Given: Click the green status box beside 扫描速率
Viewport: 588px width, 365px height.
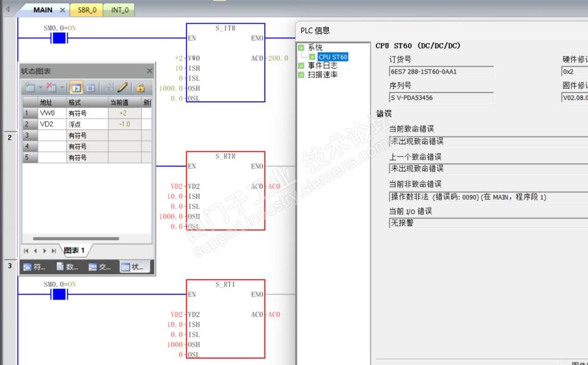Looking at the screenshot, I should point(301,75).
